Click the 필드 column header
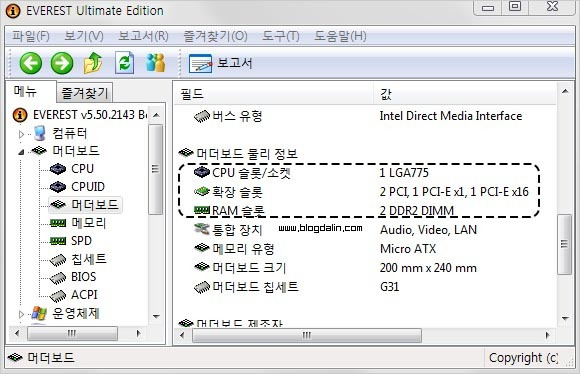This screenshot has height=374, width=580. click(274, 94)
